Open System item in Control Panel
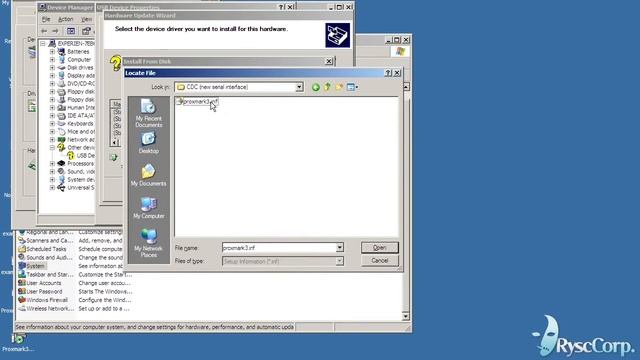 [x=32, y=266]
